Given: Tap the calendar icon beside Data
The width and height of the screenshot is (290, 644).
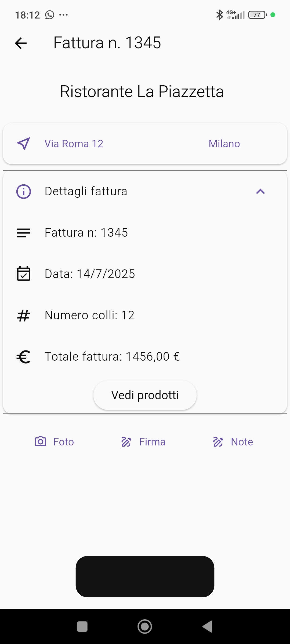Looking at the screenshot, I should tap(24, 274).
